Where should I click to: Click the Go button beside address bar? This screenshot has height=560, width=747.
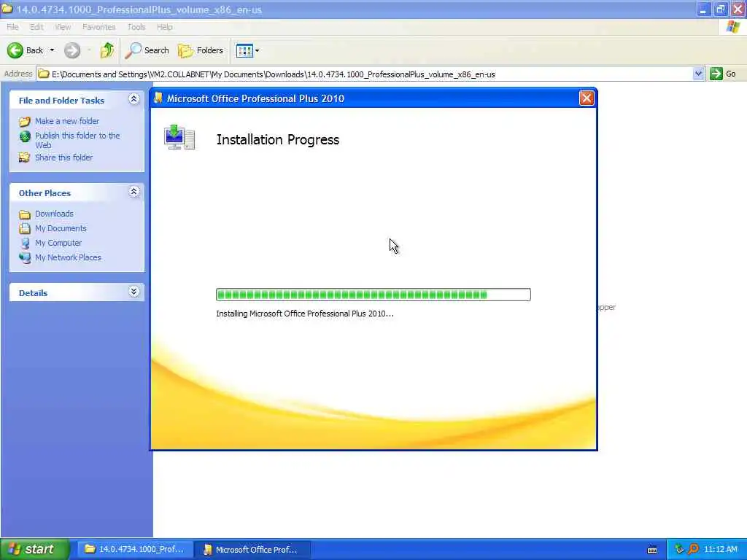[x=723, y=74]
